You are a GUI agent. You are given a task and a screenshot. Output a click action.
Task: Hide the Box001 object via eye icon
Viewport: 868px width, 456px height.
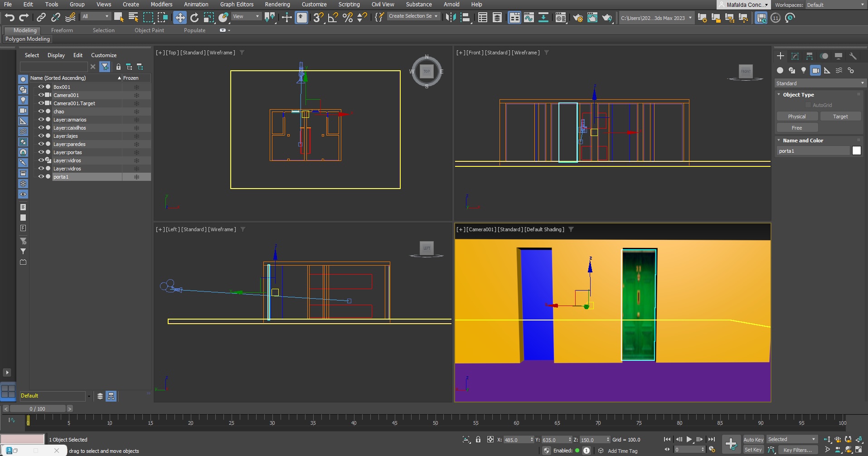[x=41, y=87]
